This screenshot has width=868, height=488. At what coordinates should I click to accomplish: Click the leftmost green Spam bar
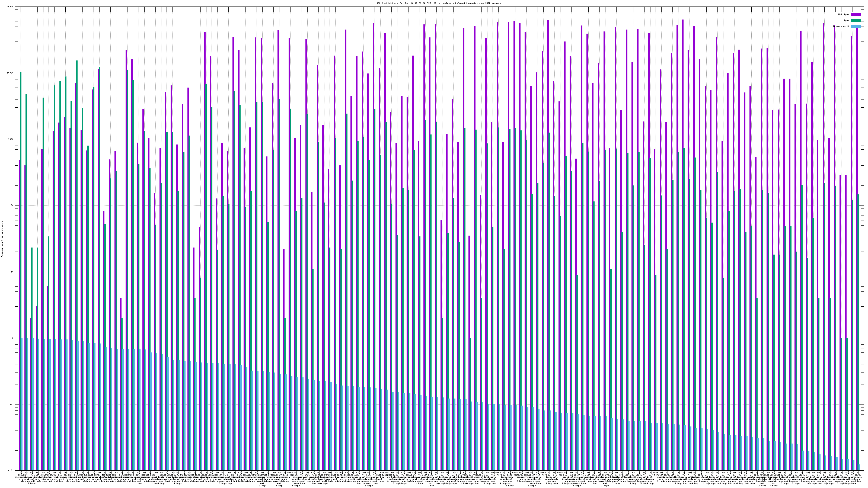pos(21,236)
